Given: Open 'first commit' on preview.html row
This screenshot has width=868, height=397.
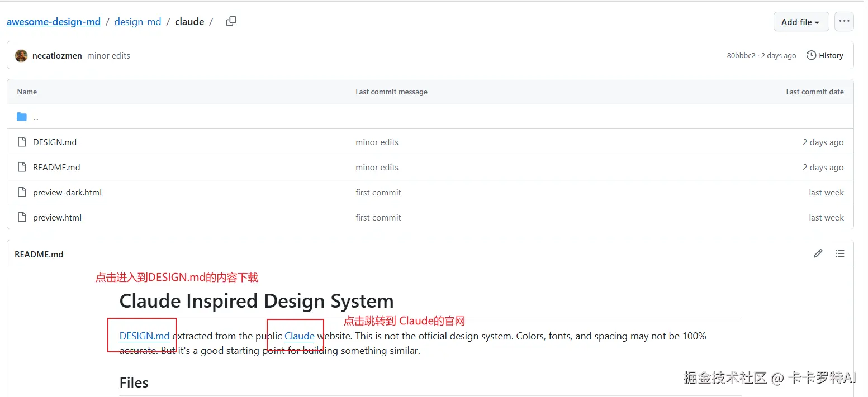Looking at the screenshot, I should click(x=378, y=218).
